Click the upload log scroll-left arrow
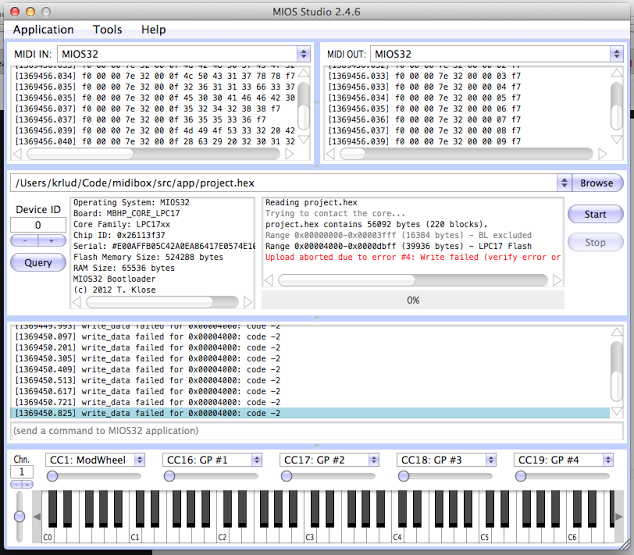634x555 pixels. coord(269,280)
